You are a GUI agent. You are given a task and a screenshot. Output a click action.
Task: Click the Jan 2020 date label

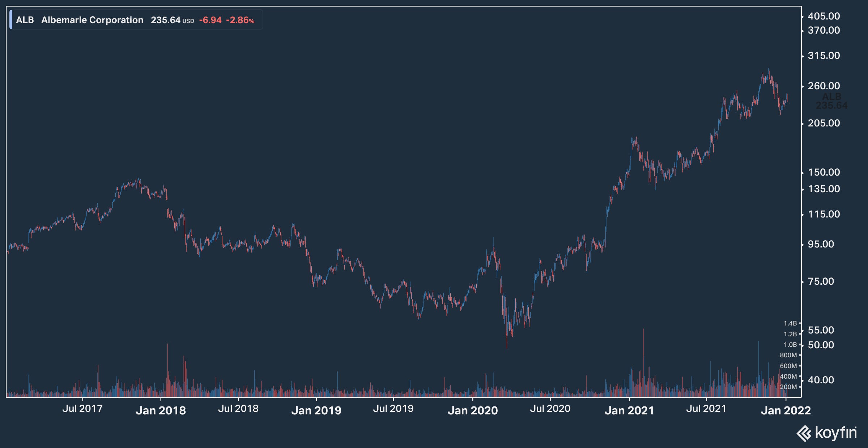click(x=473, y=410)
